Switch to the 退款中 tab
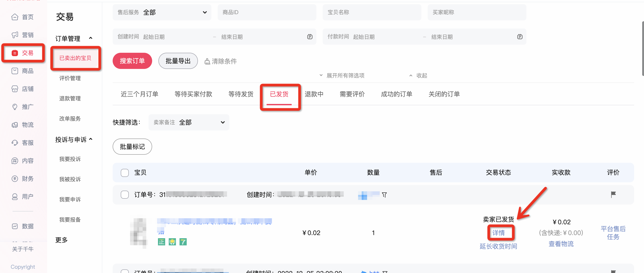Image resolution: width=644 pixels, height=273 pixels. pyautogui.click(x=314, y=94)
